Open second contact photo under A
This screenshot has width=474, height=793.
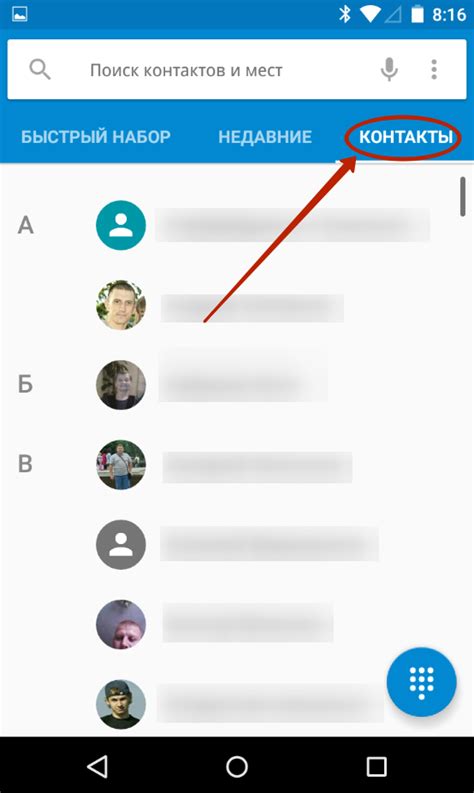(121, 305)
